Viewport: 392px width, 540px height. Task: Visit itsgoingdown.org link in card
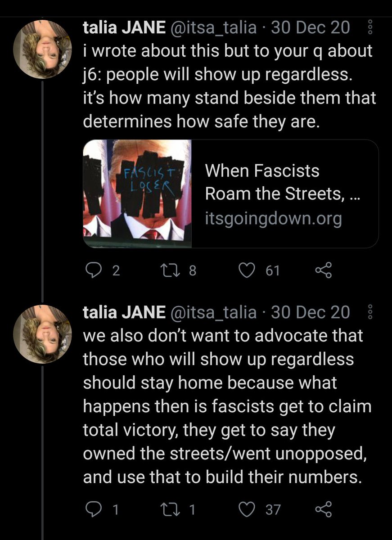coord(273,219)
